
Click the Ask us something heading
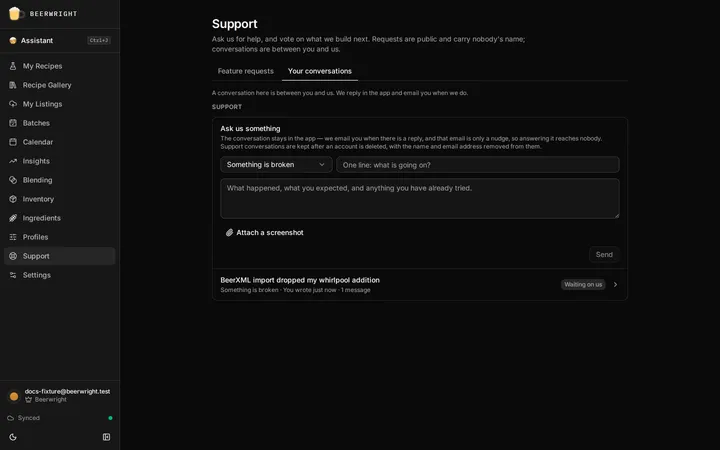pyautogui.click(x=250, y=129)
